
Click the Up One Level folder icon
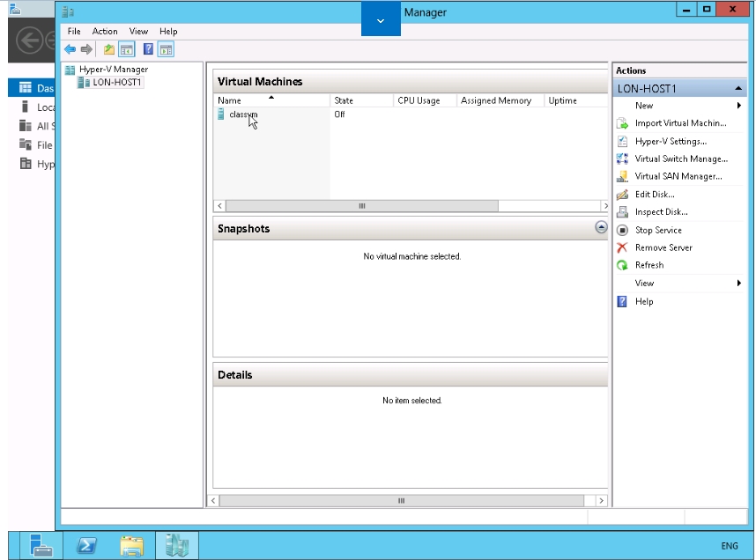tap(109, 49)
